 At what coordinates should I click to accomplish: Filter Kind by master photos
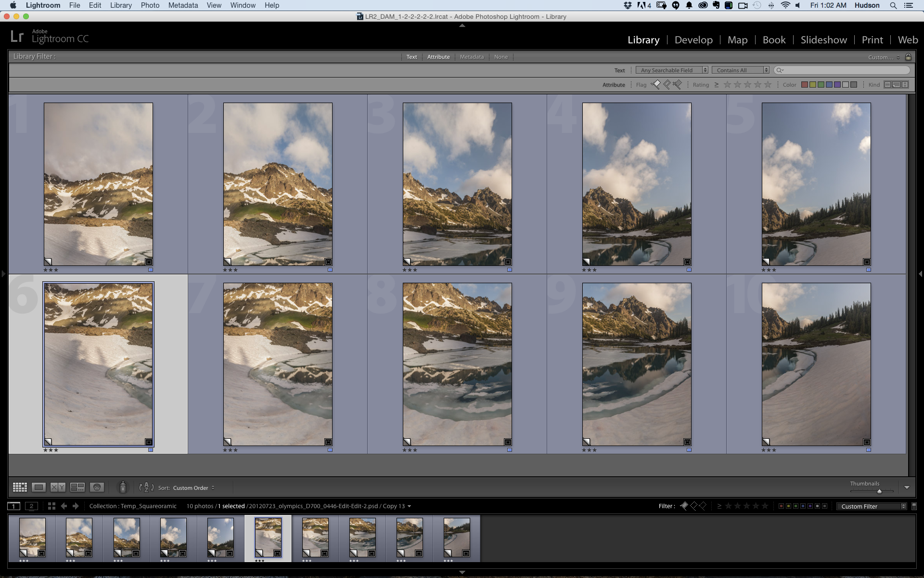click(887, 85)
